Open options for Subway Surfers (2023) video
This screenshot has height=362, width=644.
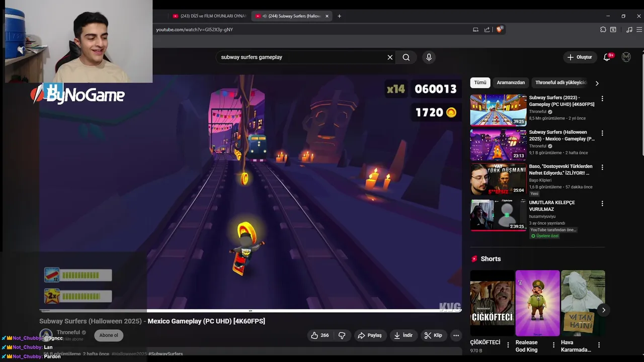602,99
